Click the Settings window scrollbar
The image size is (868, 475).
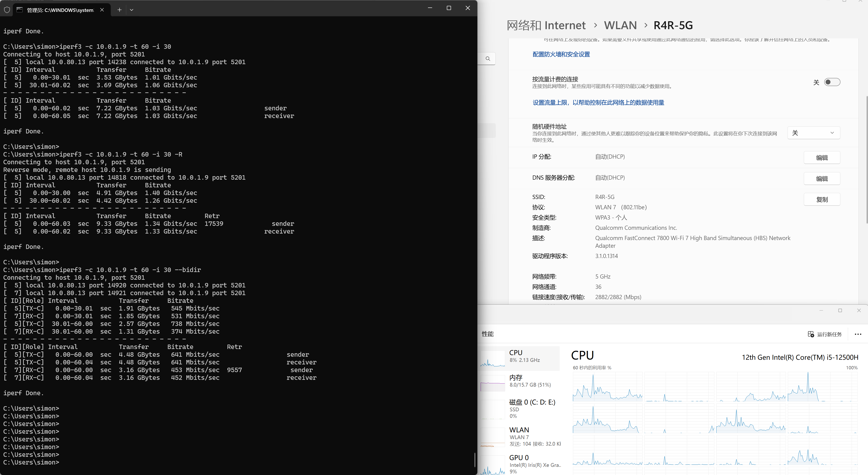[867, 159]
